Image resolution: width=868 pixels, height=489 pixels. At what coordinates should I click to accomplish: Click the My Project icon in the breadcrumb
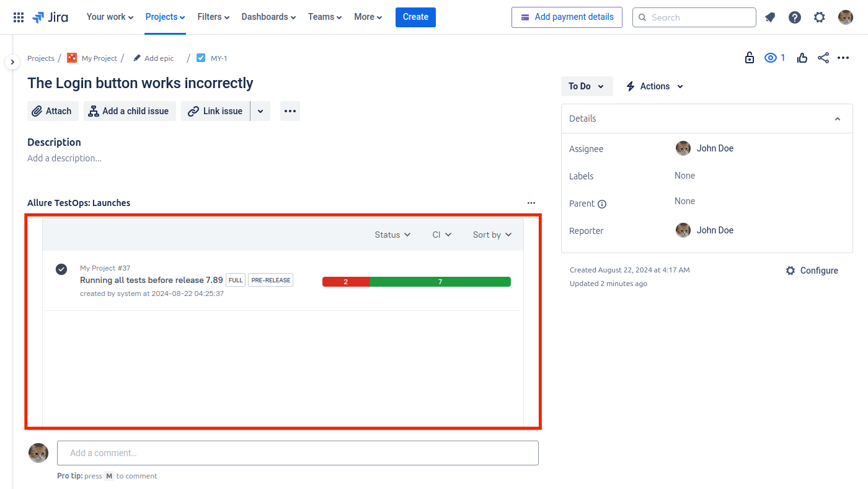(x=72, y=58)
